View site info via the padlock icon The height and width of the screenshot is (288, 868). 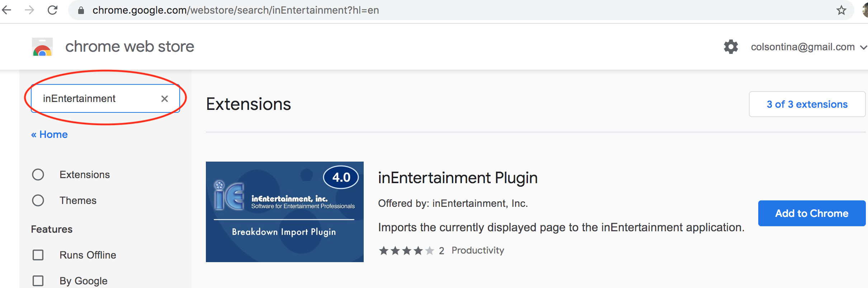point(81,10)
